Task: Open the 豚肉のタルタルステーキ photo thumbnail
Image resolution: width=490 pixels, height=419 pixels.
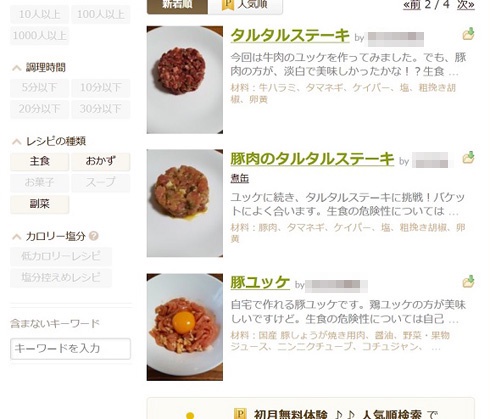Action: tap(185, 203)
